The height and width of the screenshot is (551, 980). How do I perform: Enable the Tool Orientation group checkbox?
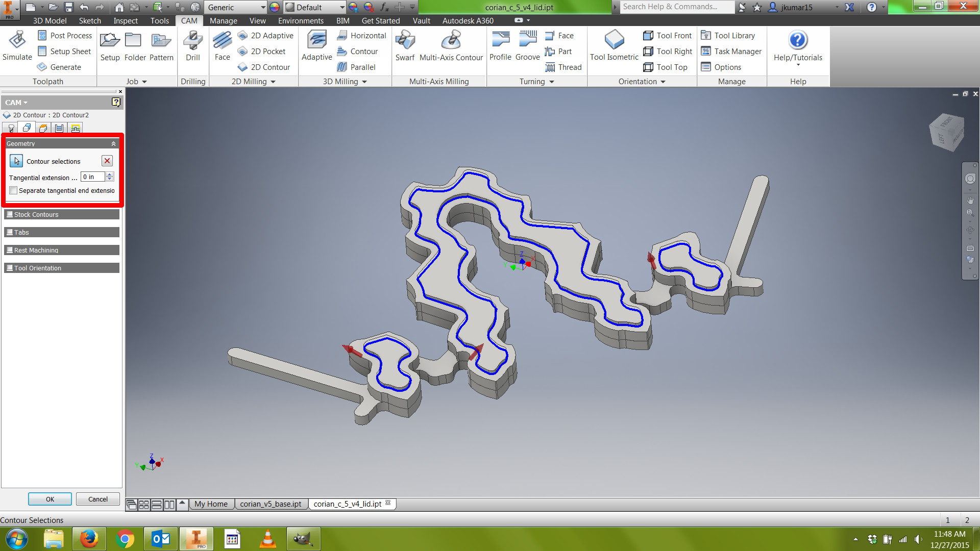(x=10, y=268)
